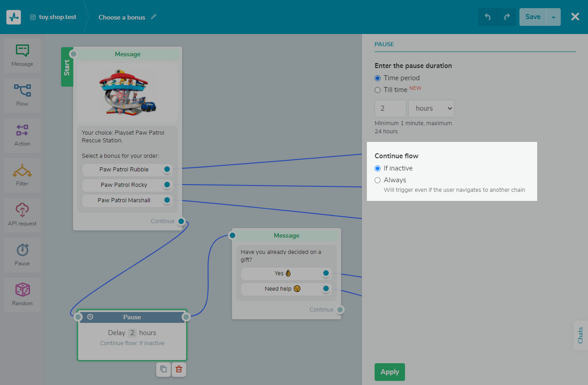The image size is (588, 385).
Task: Insert an API request block
Action: pos(22,215)
